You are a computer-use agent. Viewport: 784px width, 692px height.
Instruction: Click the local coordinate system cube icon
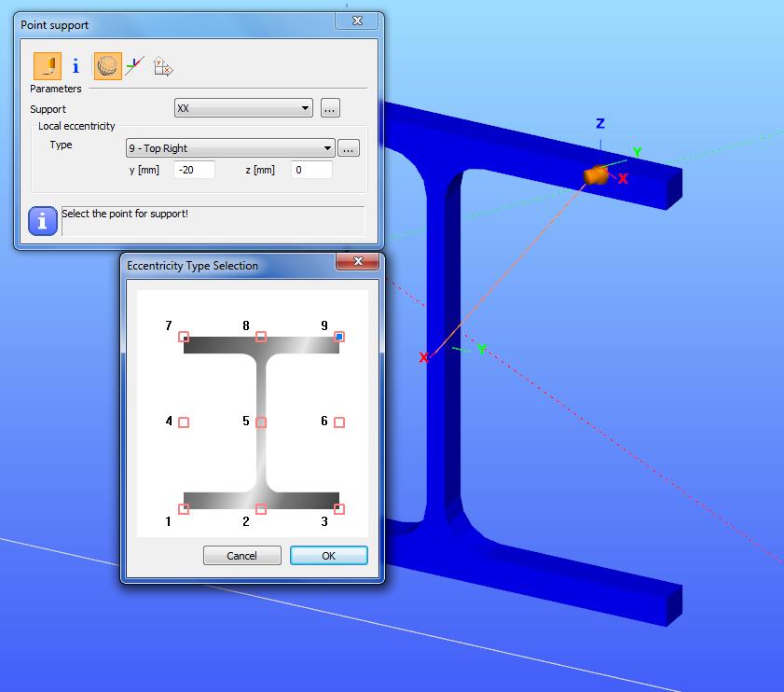[x=162, y=66]
